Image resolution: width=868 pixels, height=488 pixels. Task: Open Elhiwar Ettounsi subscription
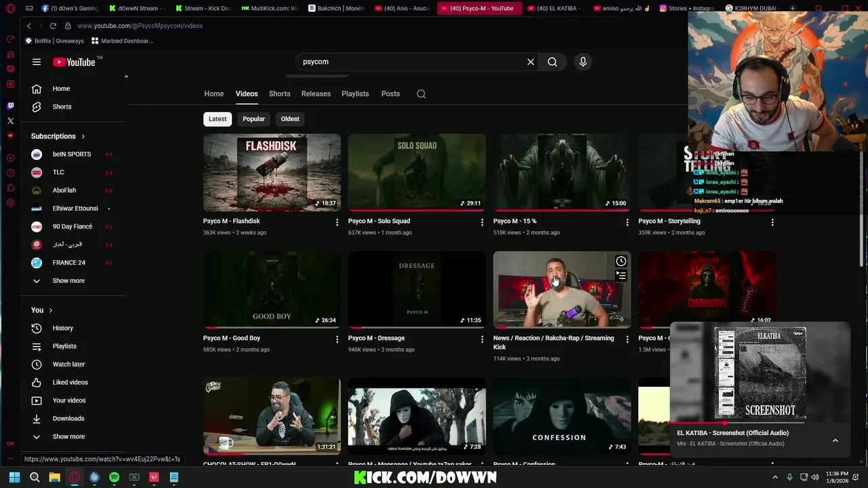[x=75, y=208]
